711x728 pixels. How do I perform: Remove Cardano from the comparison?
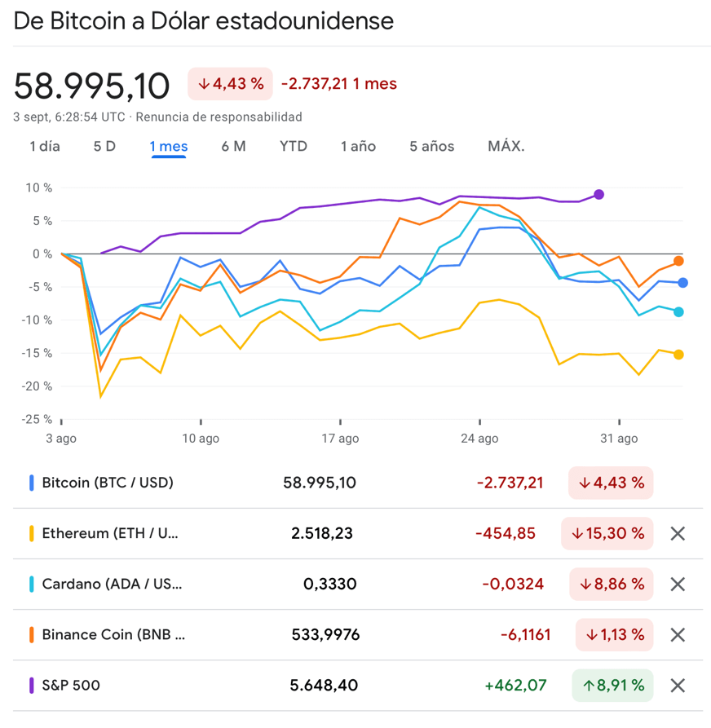coord(677,585)
